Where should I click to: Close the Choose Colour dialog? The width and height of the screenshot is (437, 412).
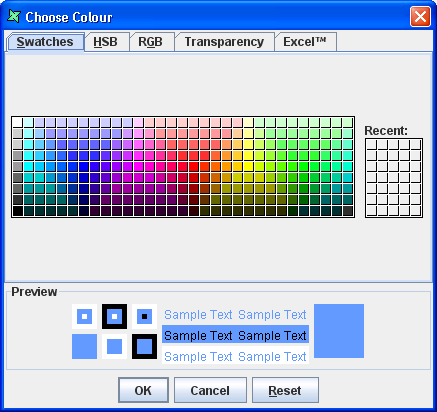[x=420, y=16]
